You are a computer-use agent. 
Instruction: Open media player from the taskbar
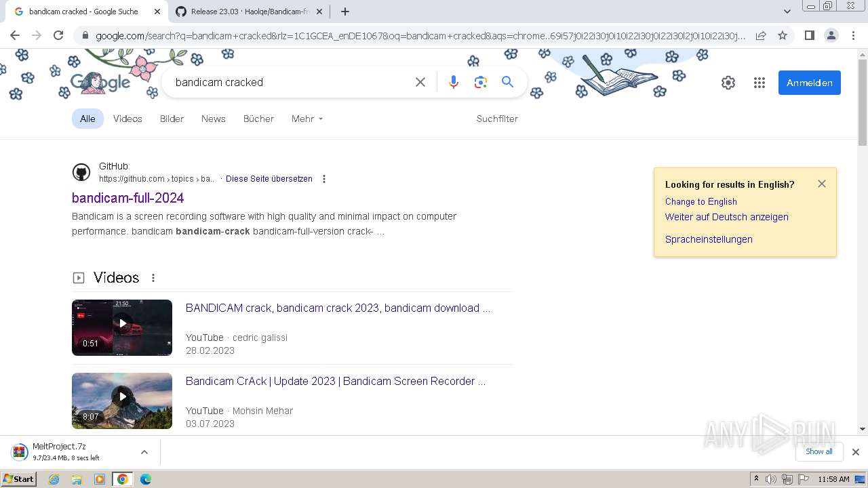coord(100,479)
